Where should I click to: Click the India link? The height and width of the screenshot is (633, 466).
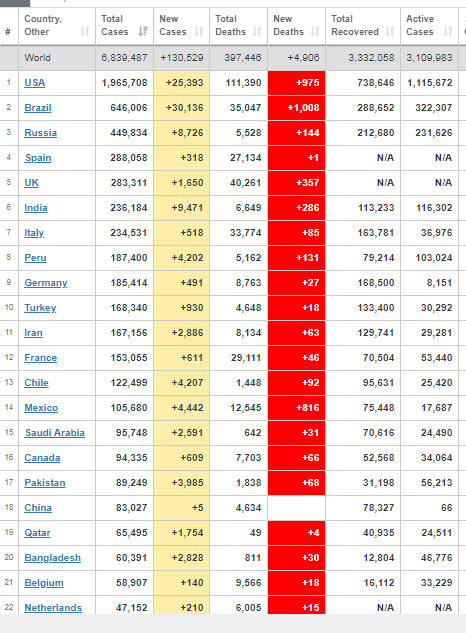click(x=36, y=208)
